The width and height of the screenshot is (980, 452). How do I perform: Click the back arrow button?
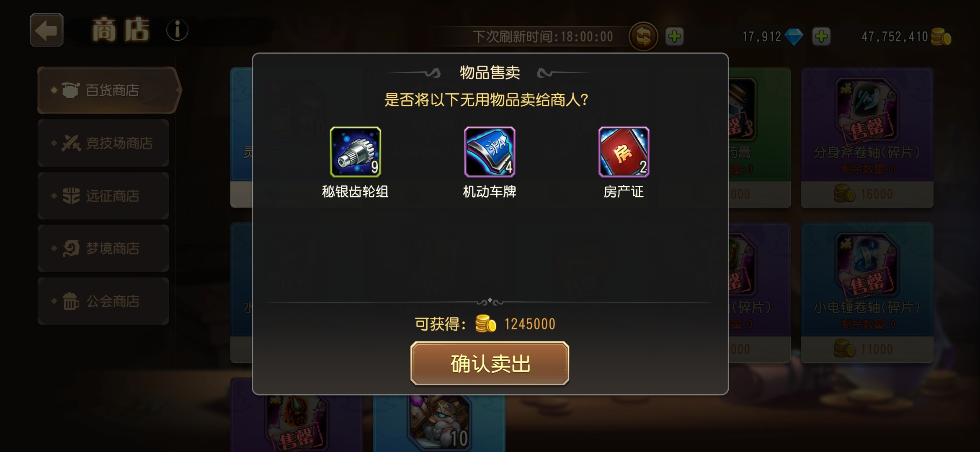[46, 30]
